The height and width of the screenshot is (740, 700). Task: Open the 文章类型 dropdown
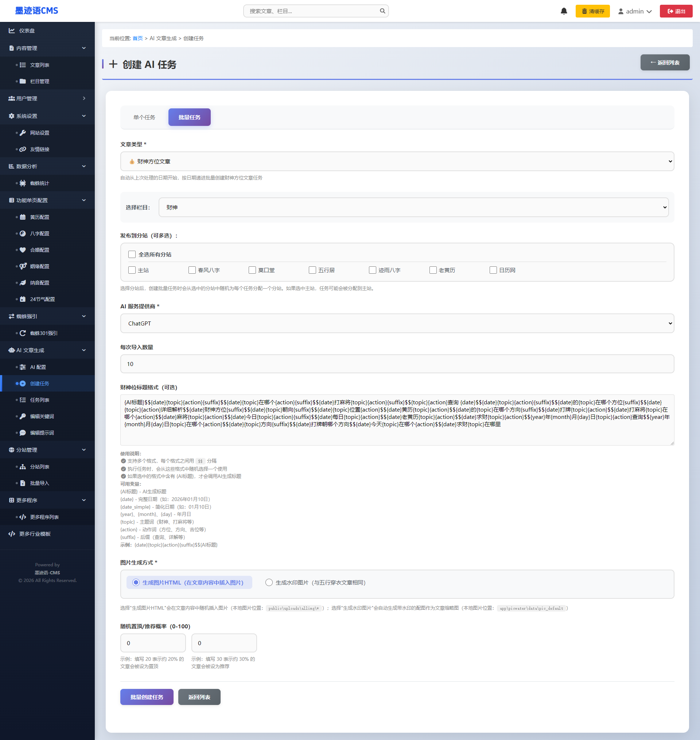click(x=397, y=161)
